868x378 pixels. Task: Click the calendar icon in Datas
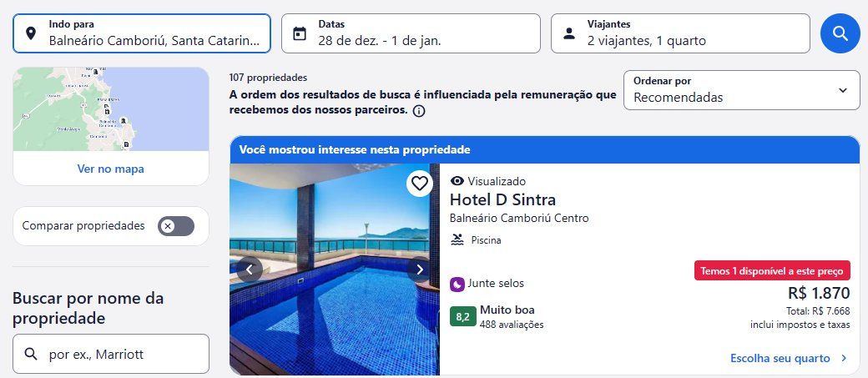pos(300,33)
